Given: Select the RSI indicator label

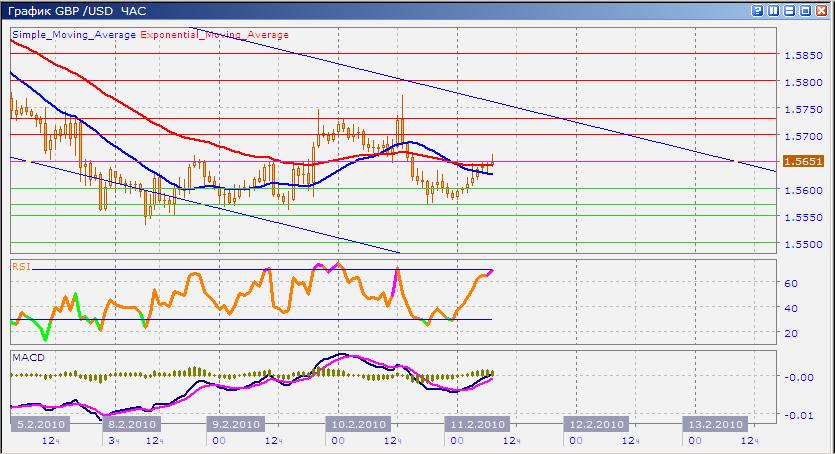Looking at the screenshot, I should pos(20,267).
